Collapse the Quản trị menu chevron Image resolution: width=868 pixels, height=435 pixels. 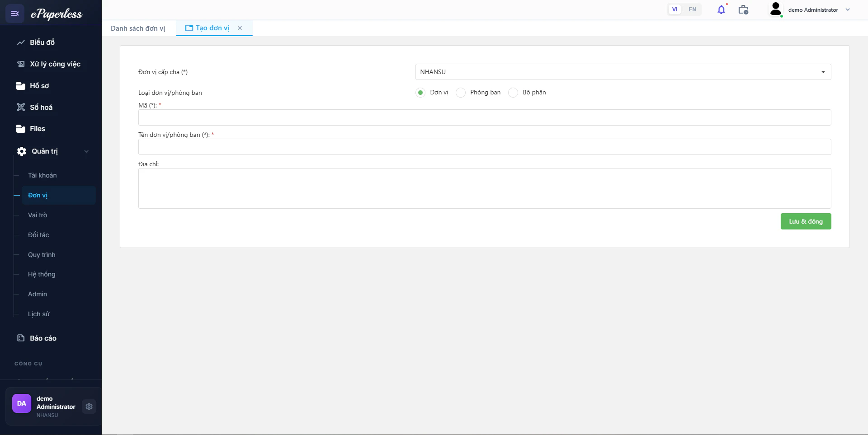tap(86, 151)
